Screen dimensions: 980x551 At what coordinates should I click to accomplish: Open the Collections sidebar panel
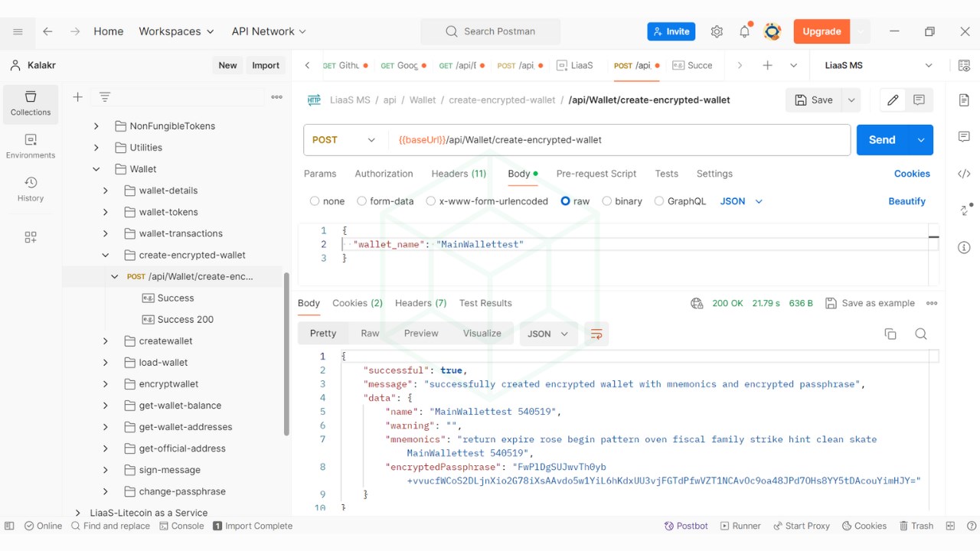pyautogui.click(x=31, y=104)
